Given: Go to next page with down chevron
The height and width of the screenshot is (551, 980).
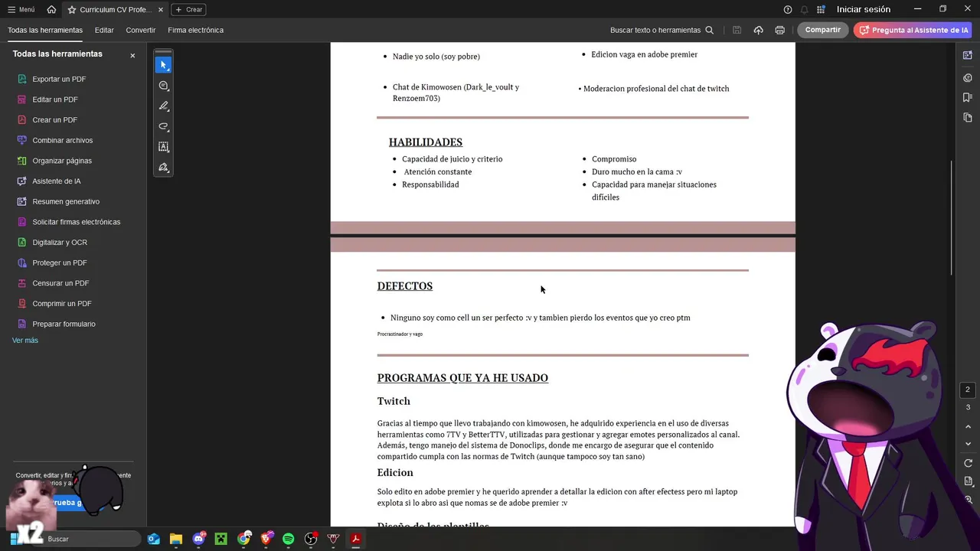Looking at the screenshot, I should point(968,444).
